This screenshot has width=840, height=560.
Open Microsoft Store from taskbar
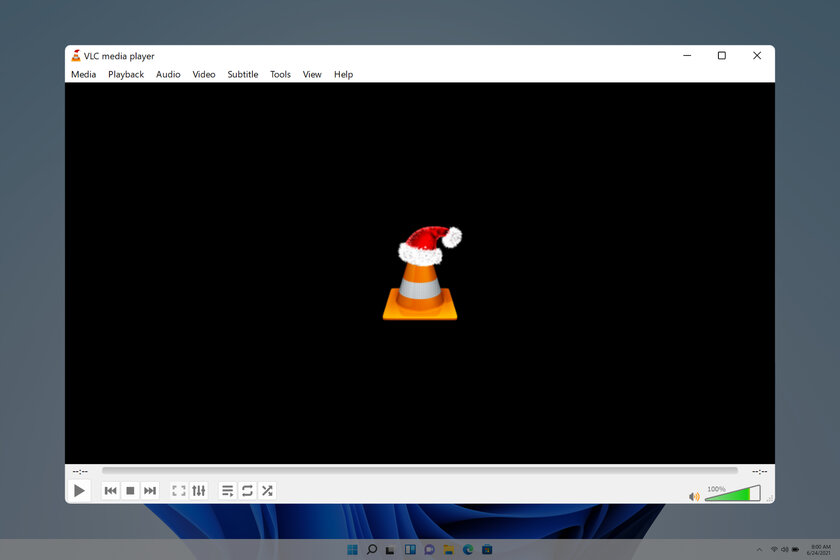487,549
